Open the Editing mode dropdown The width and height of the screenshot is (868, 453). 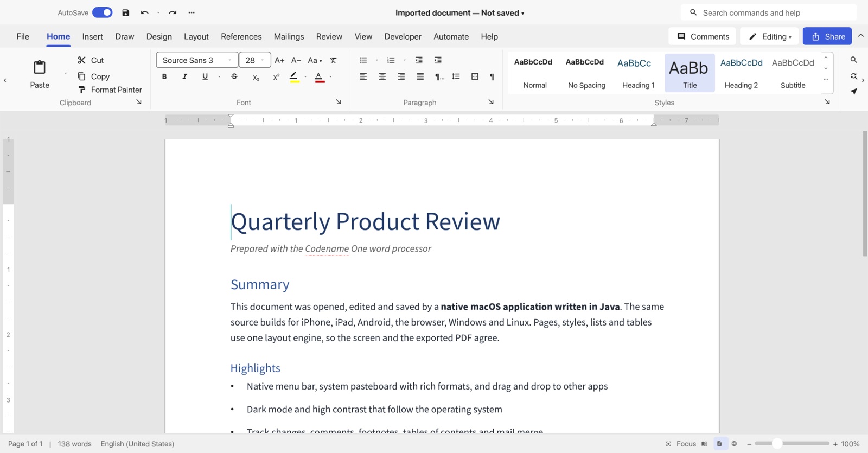pyautogui.click(x=769, y=36)
